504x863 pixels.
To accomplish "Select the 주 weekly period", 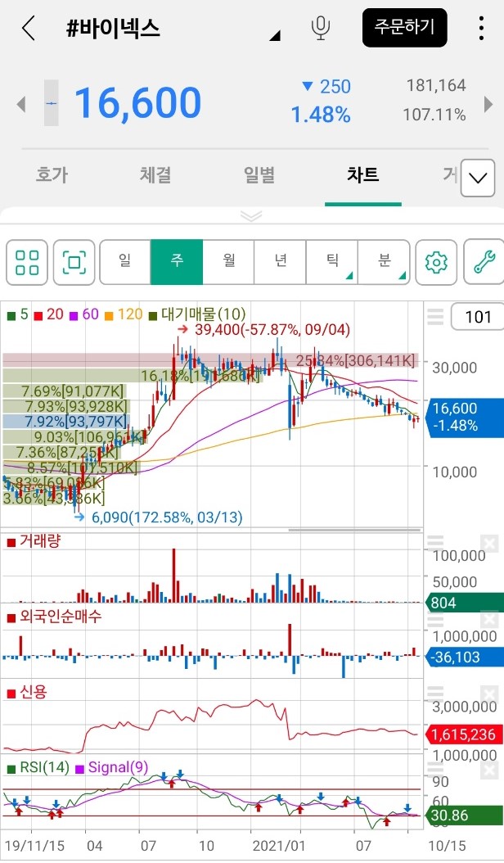I will (x=177, y=262).
